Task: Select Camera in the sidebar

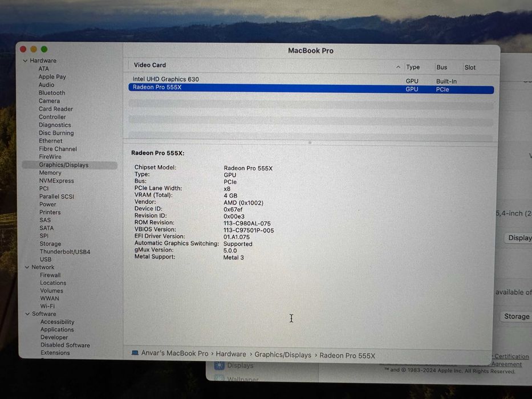Action: (x=49, y=101)
